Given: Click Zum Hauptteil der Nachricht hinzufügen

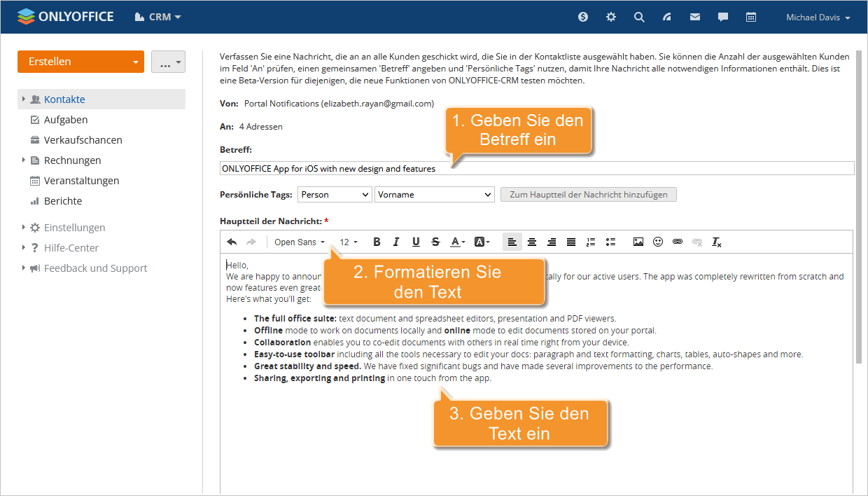Looking at the screenshot, I should [589, 195].
